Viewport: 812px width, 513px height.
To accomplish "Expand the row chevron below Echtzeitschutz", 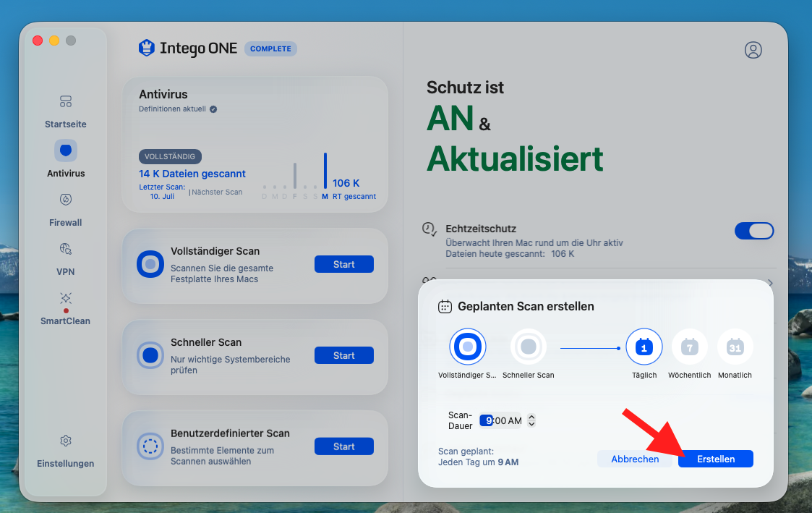I will [771, 283].
